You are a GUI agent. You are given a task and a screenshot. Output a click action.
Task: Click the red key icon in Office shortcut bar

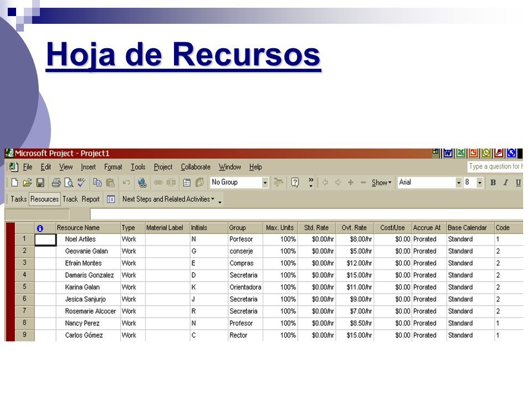[499, 153]
